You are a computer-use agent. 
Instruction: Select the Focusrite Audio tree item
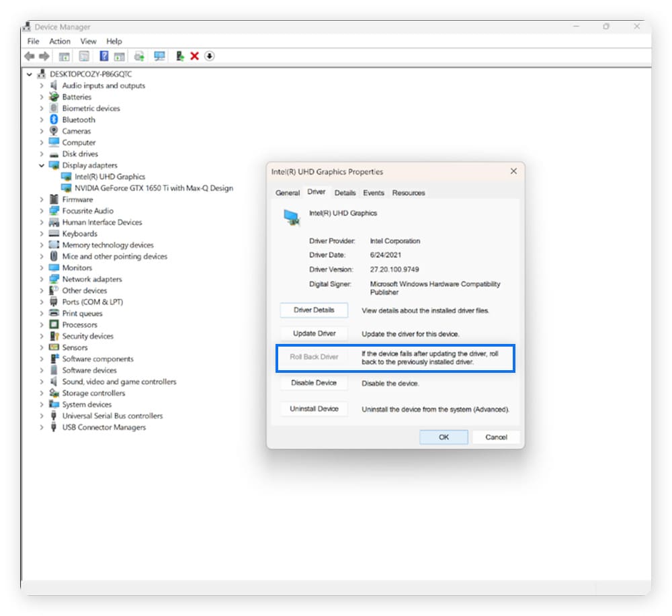[x=88, y=211]
